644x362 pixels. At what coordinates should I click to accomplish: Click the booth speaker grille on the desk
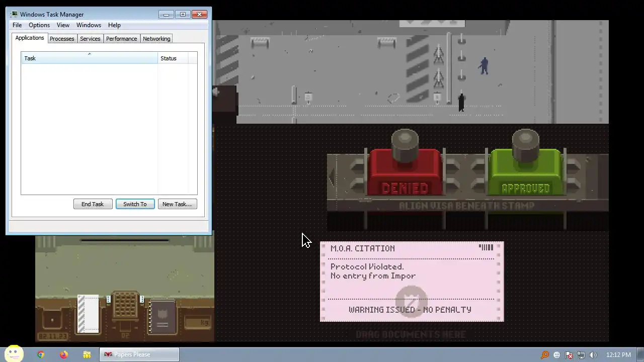point(125,306)
